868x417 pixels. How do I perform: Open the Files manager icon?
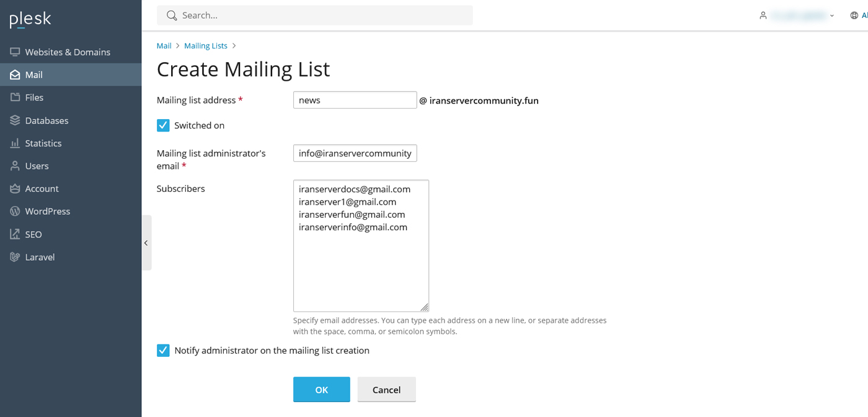point(14,97)
